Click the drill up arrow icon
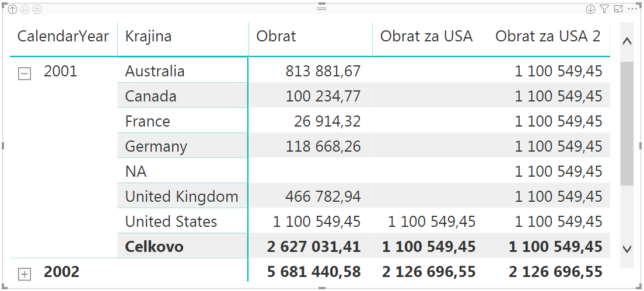 (13, 9)
